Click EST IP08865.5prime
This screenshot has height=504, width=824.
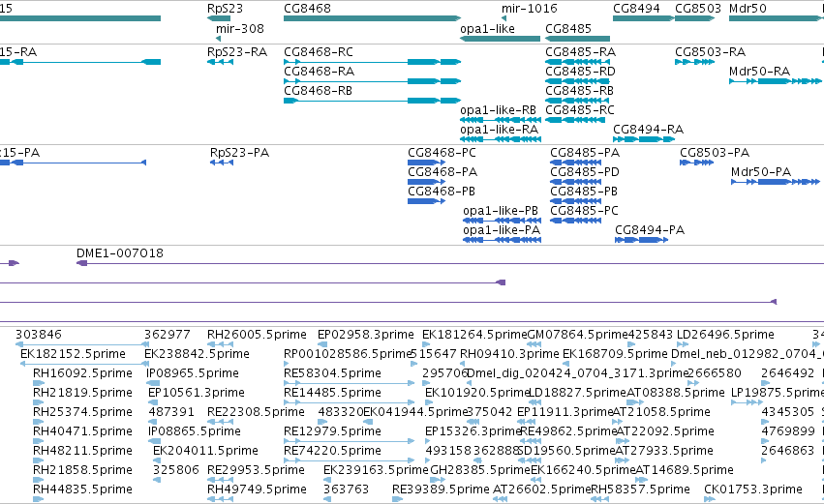195,432
